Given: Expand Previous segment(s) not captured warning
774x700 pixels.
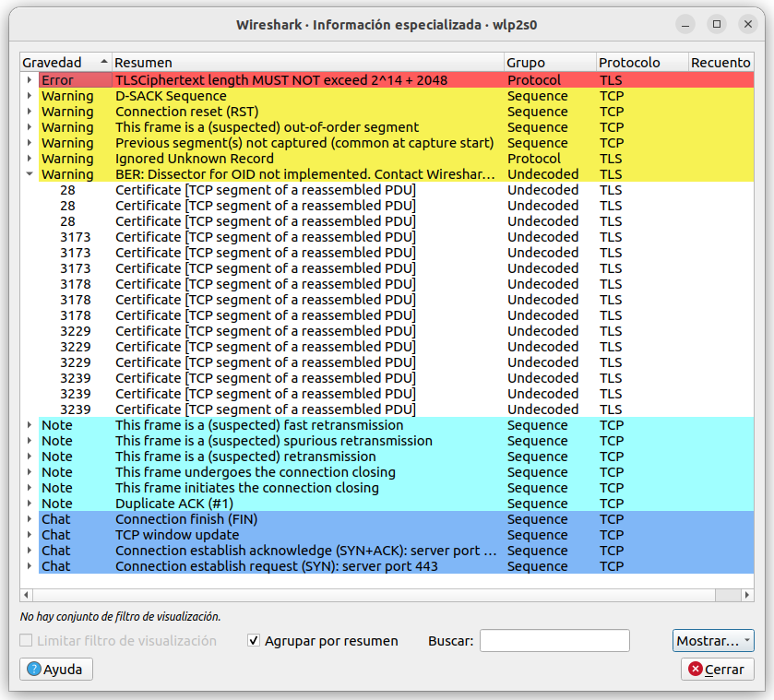Looking at the screenshot, I should click(x=30, y=143).
